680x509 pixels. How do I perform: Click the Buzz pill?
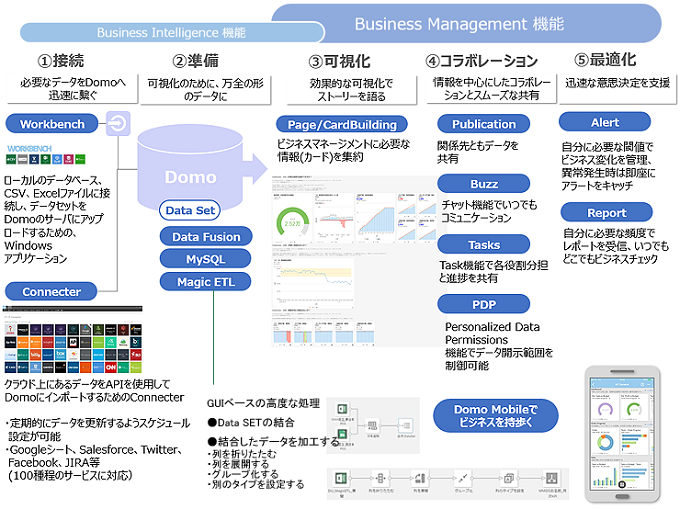484,184
